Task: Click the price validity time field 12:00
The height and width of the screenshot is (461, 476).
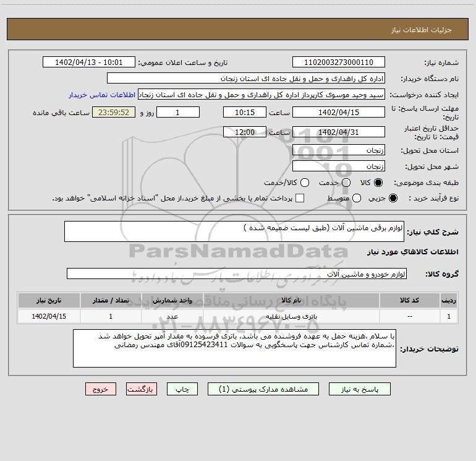Action: tap(245, 132)
